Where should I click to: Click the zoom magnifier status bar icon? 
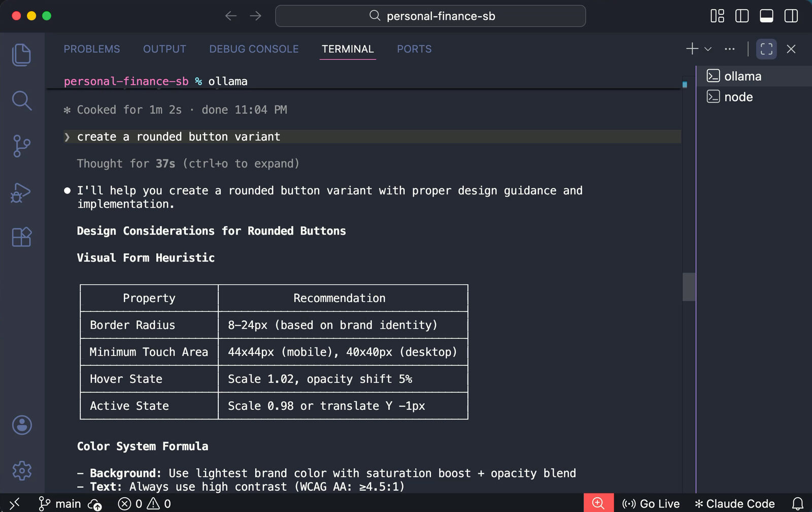tap(598, 503)
